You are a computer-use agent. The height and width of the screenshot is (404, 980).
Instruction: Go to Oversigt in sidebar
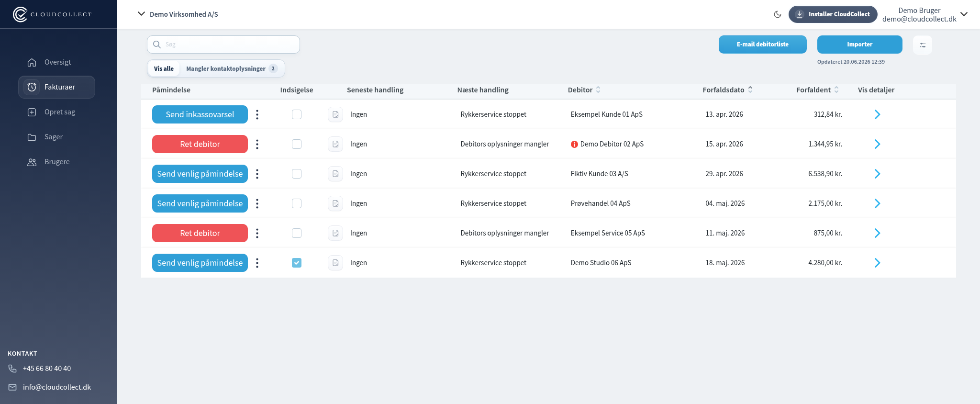click(x=56, y=62)
